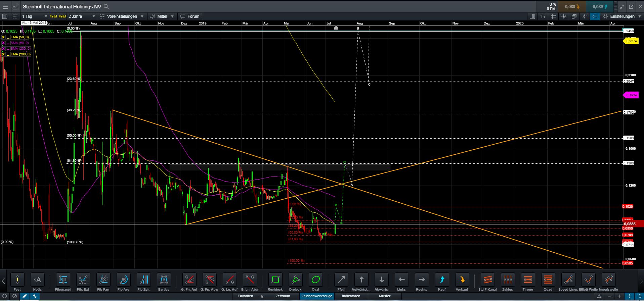Image resolution: width=644 pixels, height=301 pixels.
Task: Select the Pfeil arrow tool
Action: tap(341, 280)
